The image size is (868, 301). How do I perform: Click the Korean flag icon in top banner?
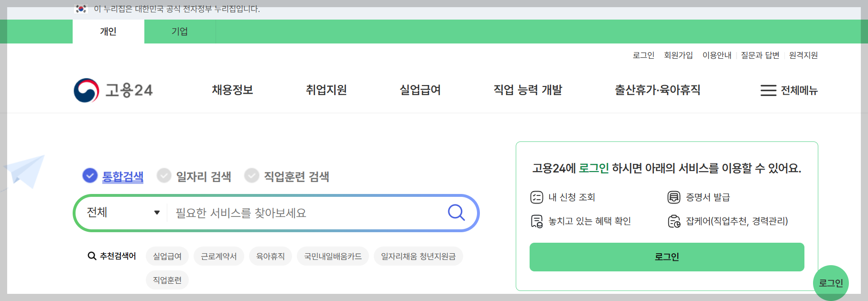pos(81,8)
